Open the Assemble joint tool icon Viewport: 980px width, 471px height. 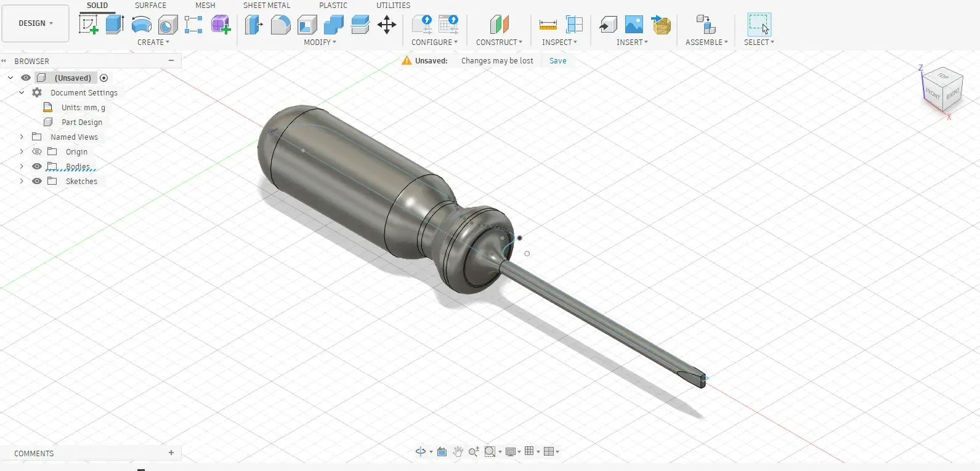(706, 25)
